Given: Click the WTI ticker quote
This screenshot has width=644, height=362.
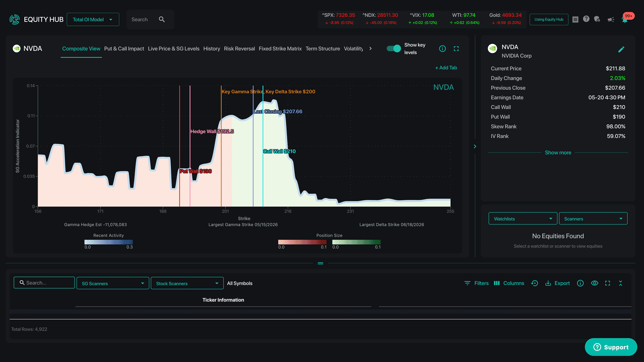Looking at the screenshot, I should point(464,19).
